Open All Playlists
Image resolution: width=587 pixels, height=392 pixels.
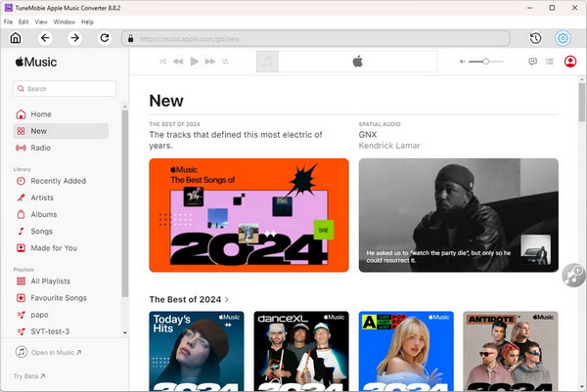(61, 282)
